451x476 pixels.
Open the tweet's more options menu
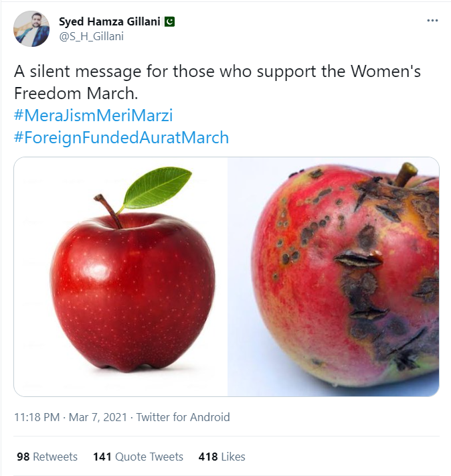(x=432, y=21)
